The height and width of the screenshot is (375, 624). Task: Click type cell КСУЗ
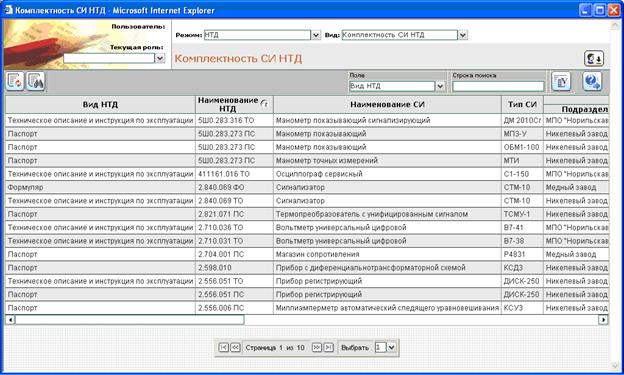click(522, 308)
